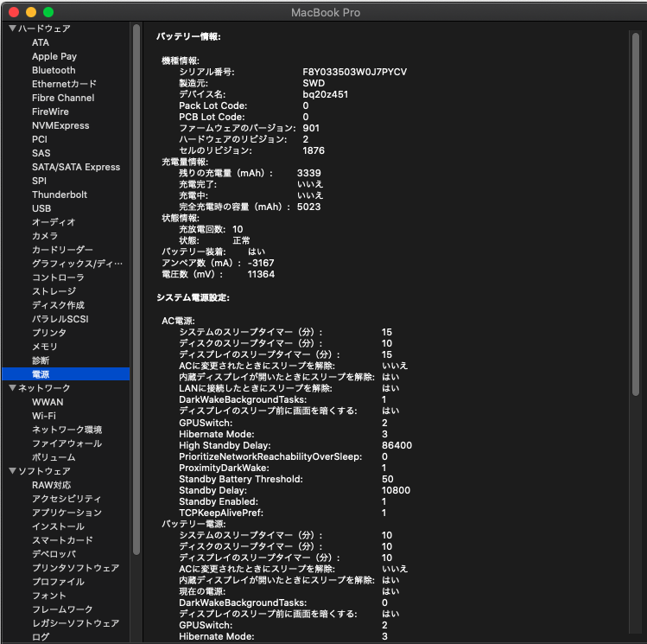Select デベロッパ in the sidebar

click(54, 554)
